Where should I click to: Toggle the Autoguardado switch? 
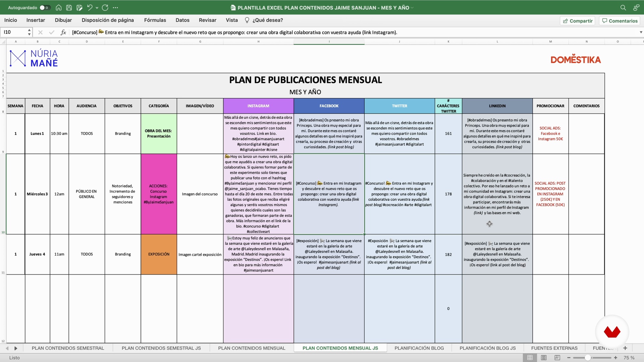(44, 7)
